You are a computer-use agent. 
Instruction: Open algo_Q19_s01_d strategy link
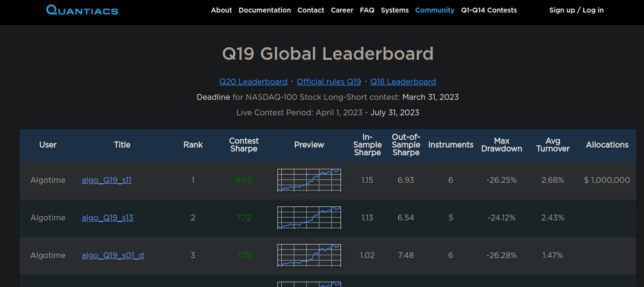pos(113,255)
